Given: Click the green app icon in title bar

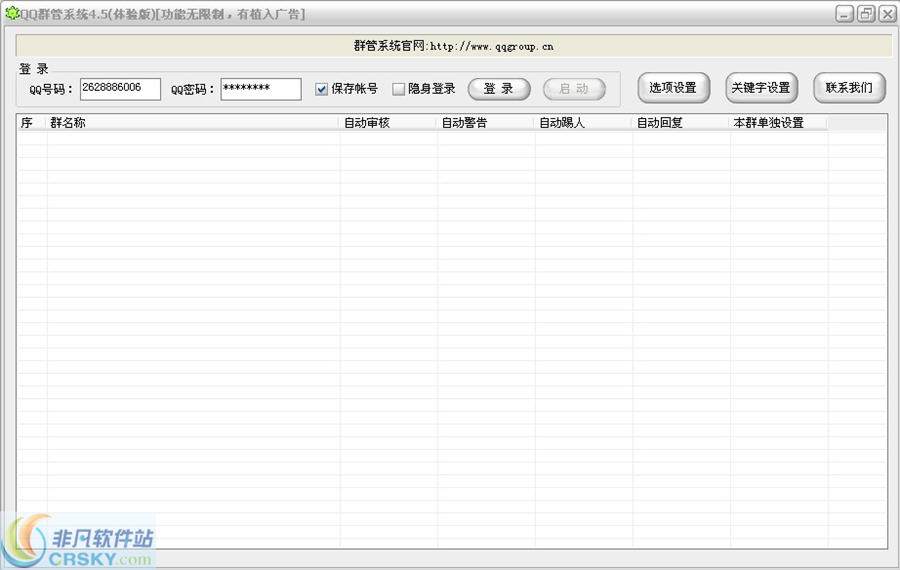Looking at the screenshot, I should pos(12,13).
